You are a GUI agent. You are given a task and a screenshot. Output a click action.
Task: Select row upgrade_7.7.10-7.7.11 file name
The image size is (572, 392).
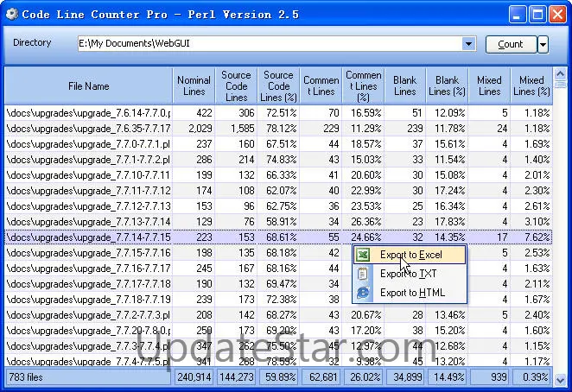tap(89, 175)
